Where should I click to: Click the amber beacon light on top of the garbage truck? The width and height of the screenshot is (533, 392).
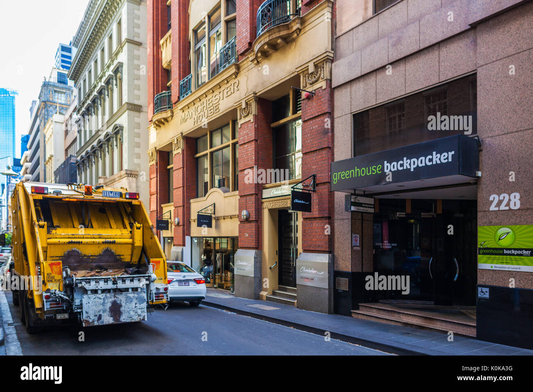pyautogui.click(x=88, y=190)
